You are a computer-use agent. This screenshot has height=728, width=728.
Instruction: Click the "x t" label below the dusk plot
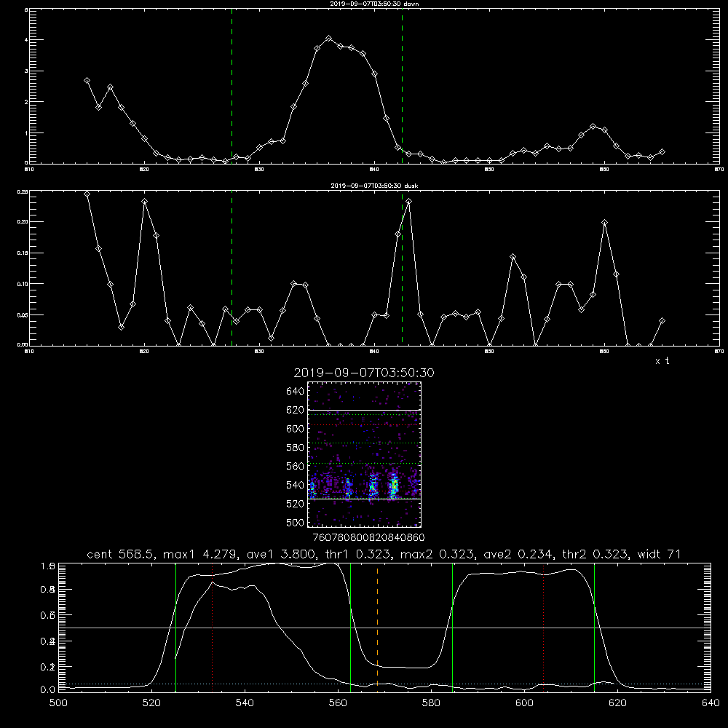tap(662, 361)
